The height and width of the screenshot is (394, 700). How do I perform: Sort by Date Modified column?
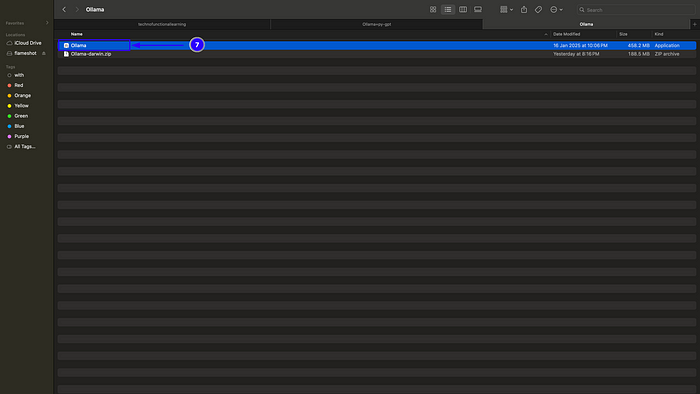pos(567,34)
